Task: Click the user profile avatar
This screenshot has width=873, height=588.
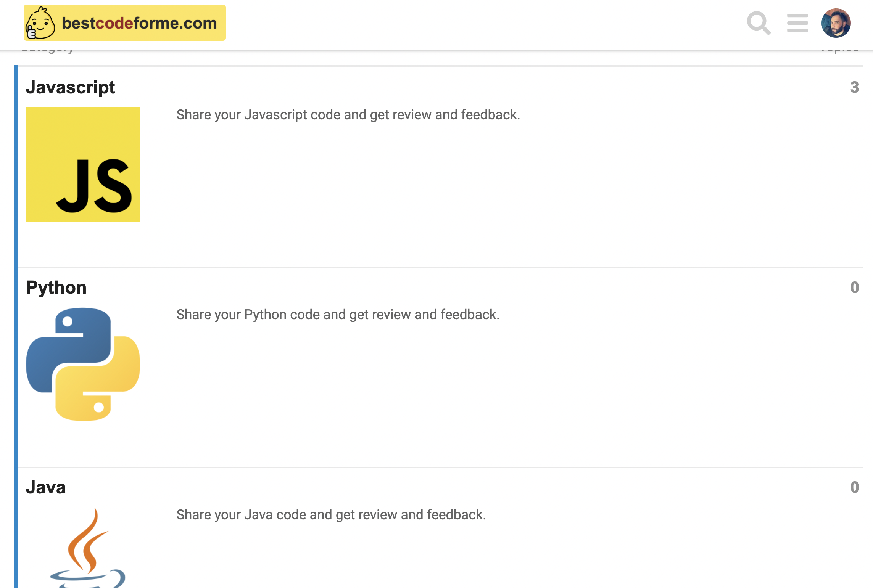Action: click(x=836, y=23)
